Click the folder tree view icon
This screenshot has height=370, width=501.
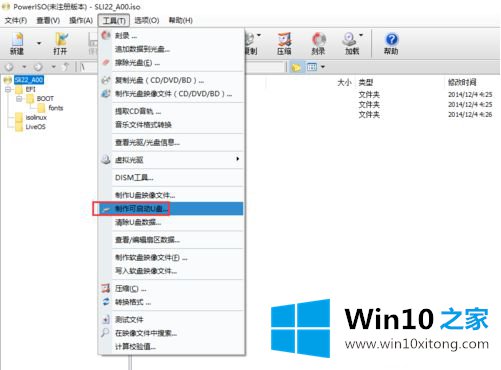[296, 67]
